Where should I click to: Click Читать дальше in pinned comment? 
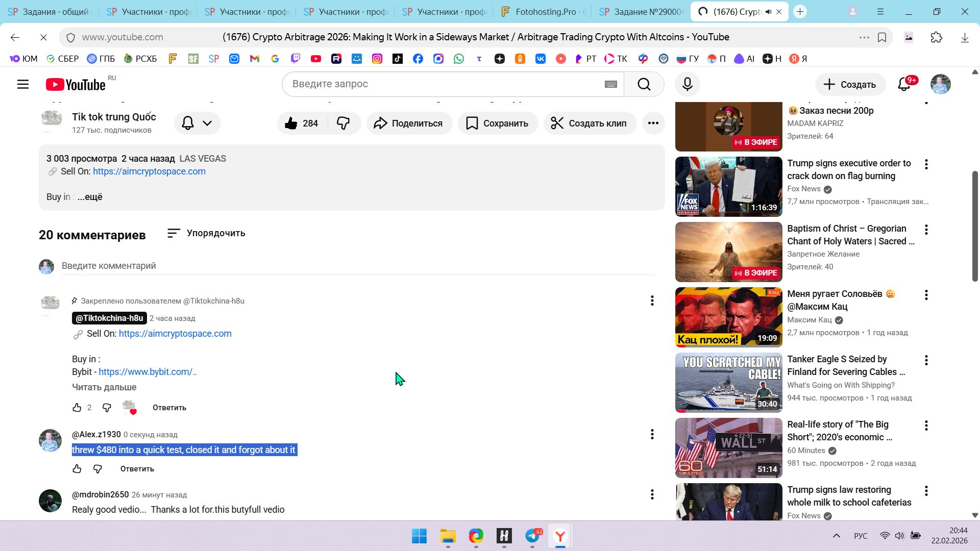[x=104, y=387]
